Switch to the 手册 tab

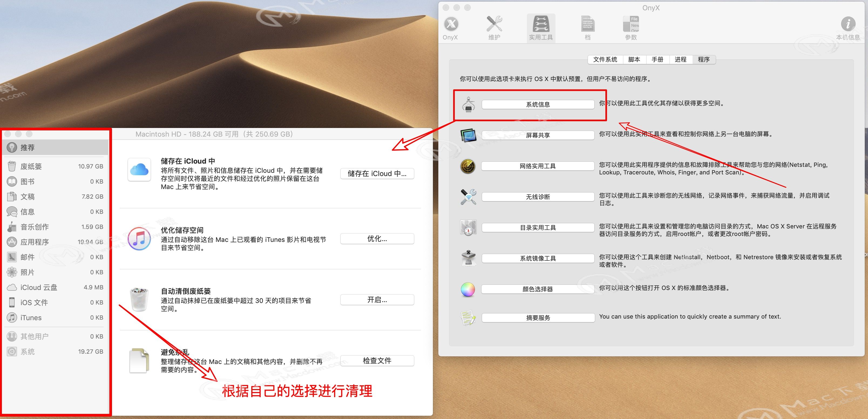[x=657, y=59]
